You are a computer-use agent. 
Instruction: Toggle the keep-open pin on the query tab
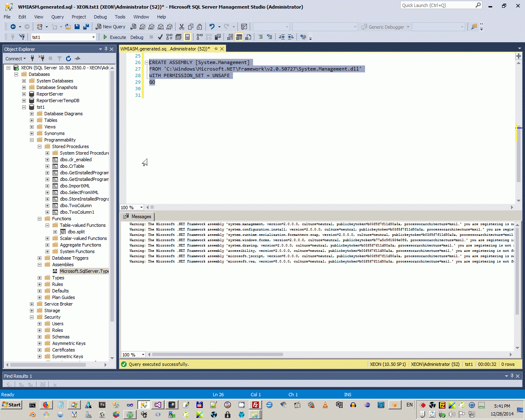(x=216, y=48)
